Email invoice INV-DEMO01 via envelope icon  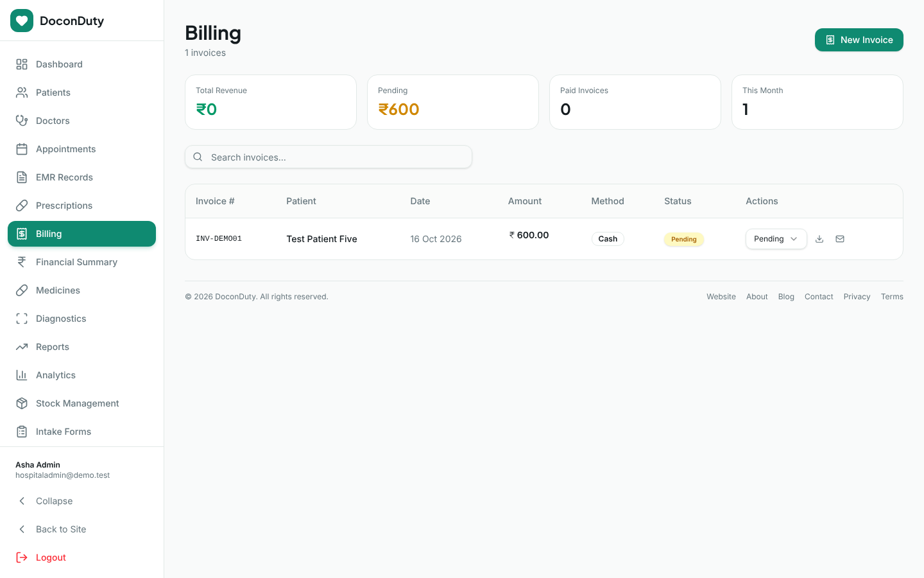pos(840,239)
